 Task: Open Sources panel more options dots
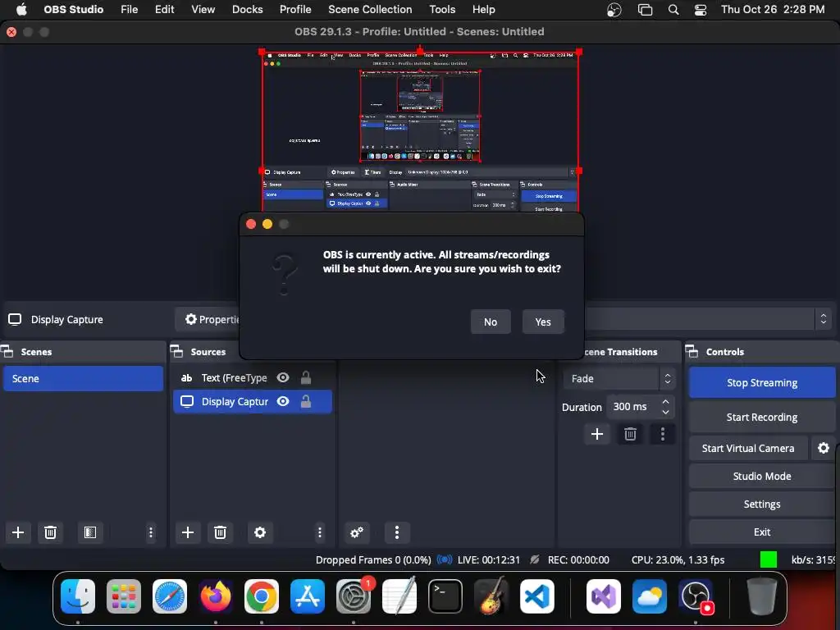320,532
